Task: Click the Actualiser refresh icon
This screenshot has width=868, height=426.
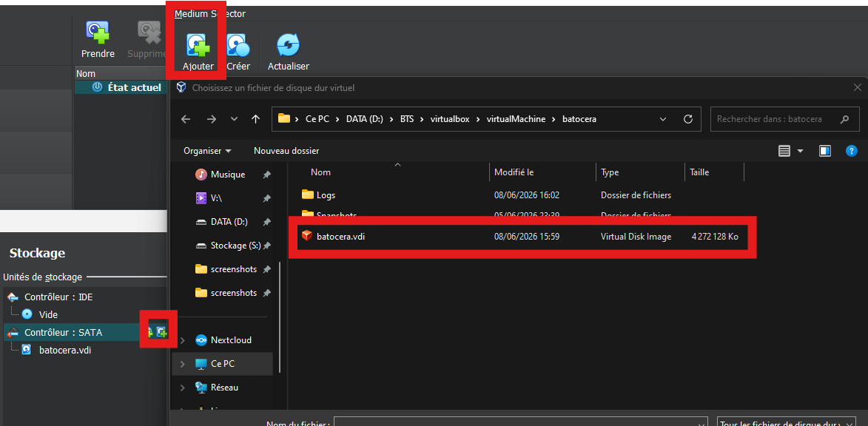Action: click(288, 45)
